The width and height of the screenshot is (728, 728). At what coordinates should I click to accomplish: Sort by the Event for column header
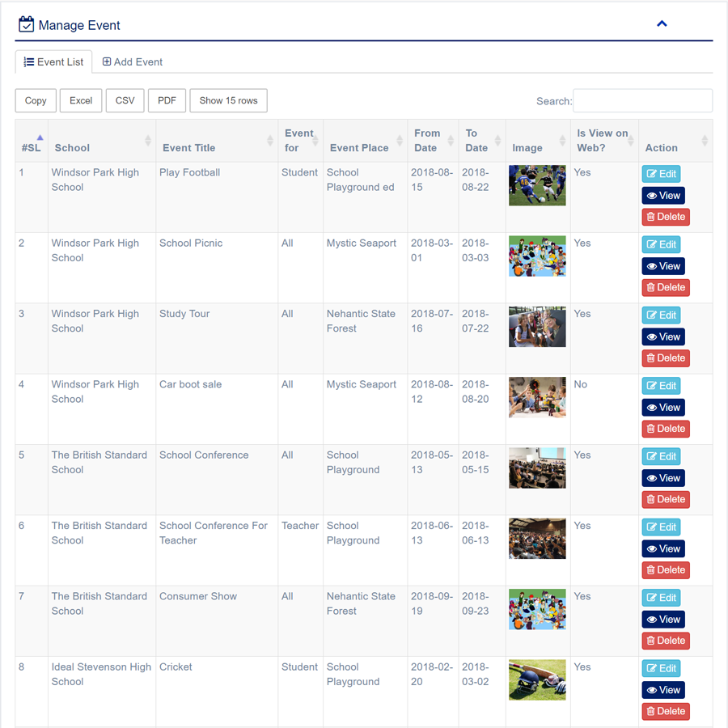[300, 141]
